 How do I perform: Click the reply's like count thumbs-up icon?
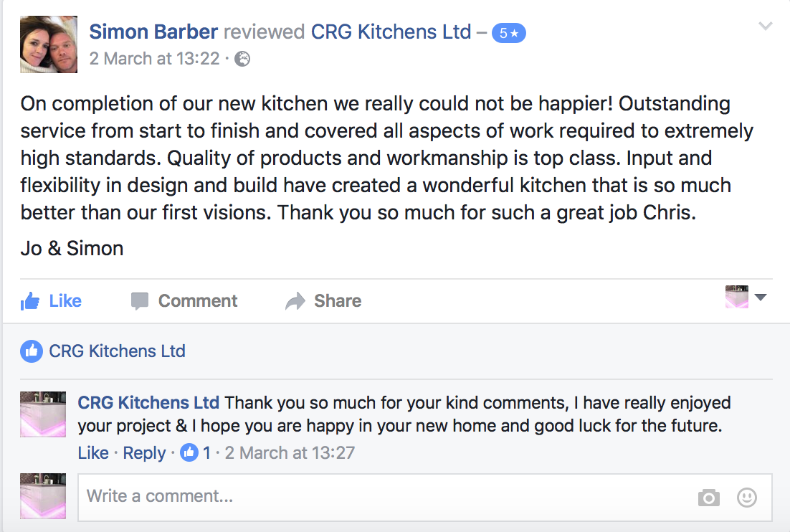[x=189, y=452]
